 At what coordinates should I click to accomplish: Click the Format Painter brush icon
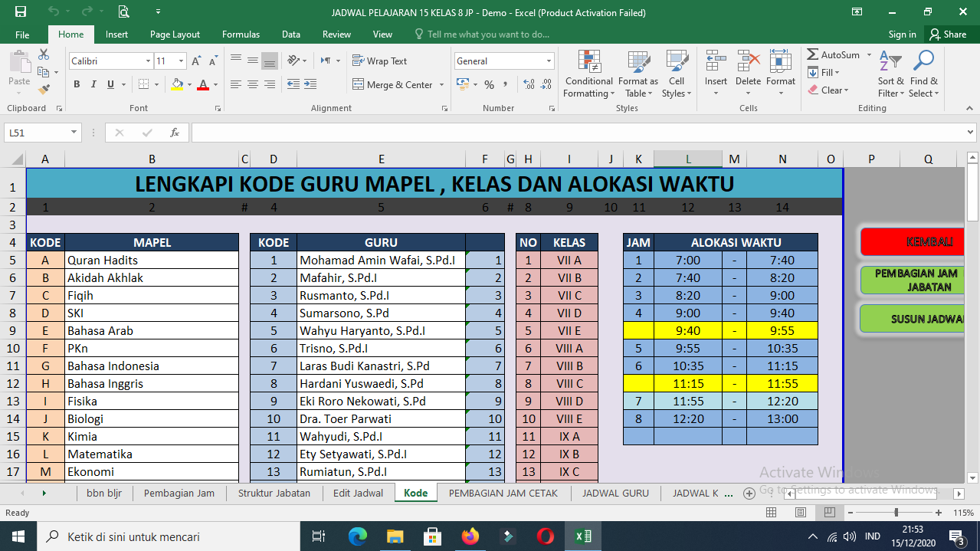44,90
